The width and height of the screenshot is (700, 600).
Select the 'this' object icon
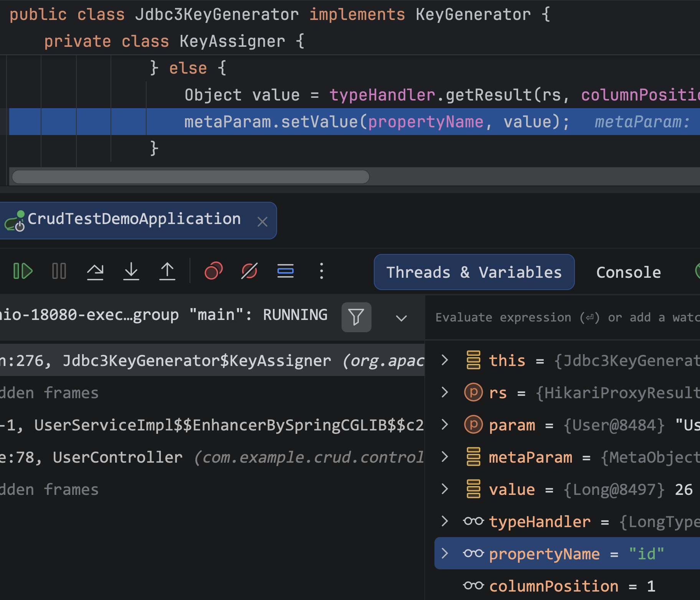473,360
